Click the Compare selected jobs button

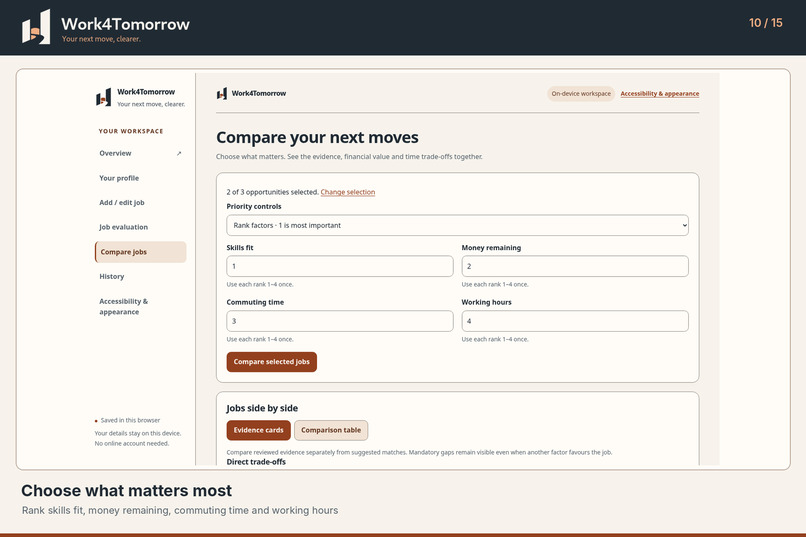[x=271, y=362]
